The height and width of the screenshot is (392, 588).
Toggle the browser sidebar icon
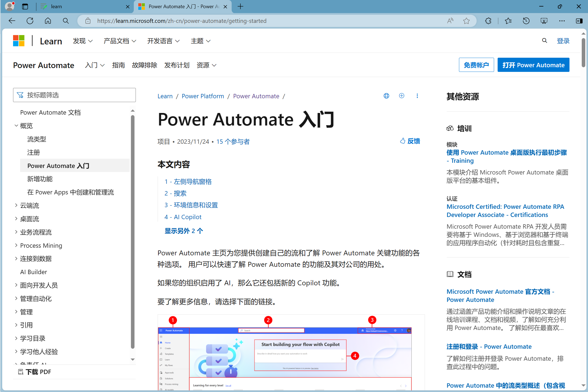tap(579, 21)
